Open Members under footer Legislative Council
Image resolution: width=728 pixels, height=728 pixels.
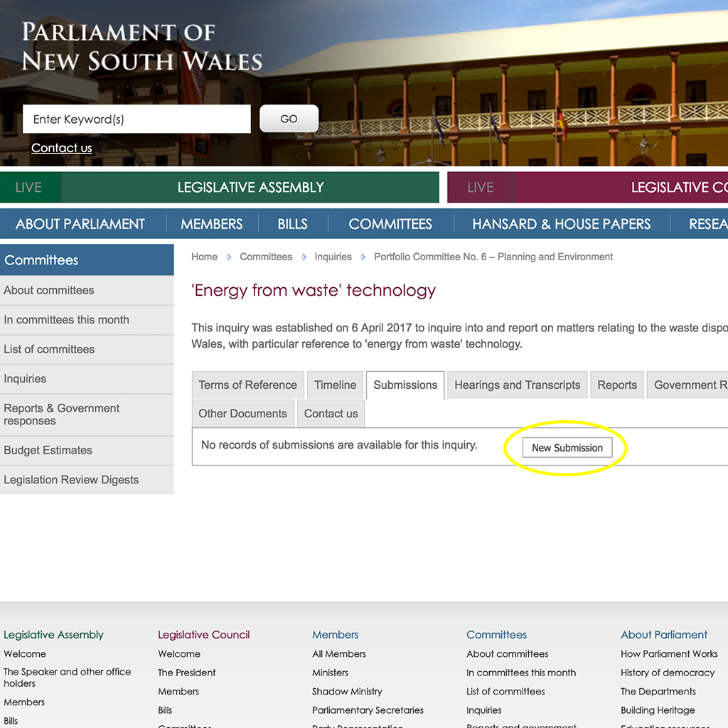178,691
